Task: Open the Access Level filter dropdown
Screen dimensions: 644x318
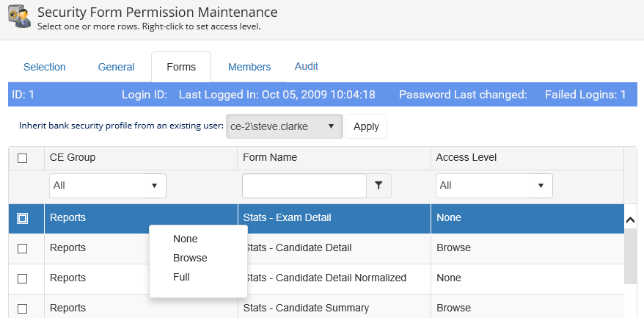Action: [494, 186]
